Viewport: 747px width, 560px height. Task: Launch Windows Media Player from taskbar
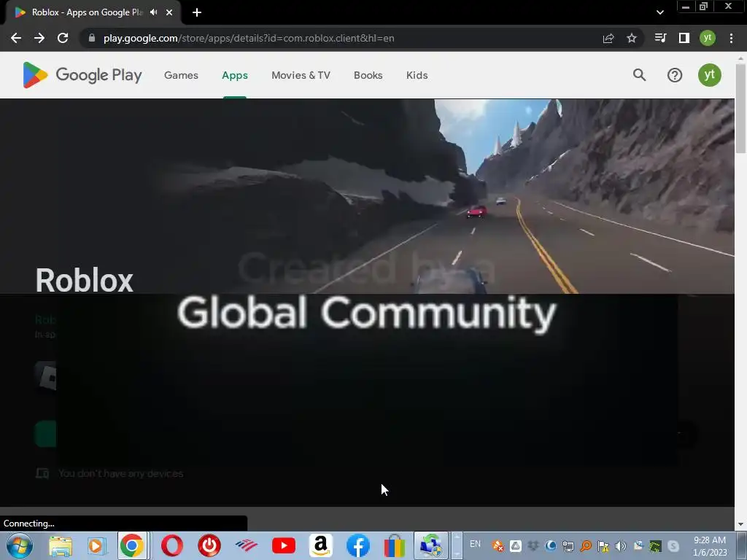97,545
